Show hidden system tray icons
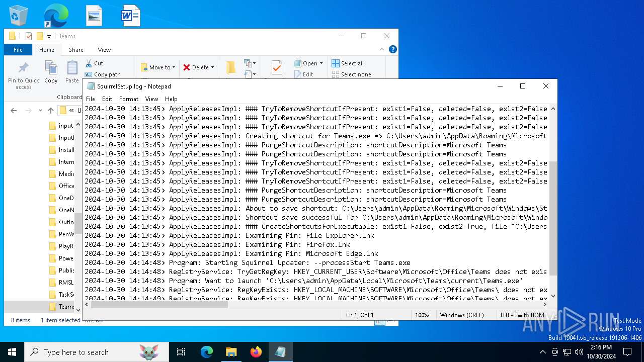The height and width of the screenshot is (362, 644). pos(542,352)
